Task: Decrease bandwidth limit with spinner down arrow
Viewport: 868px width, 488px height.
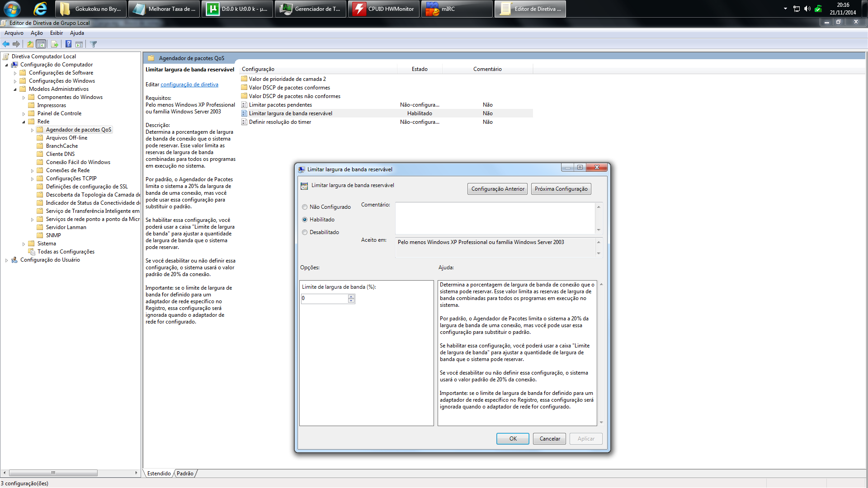Action: pos(351,301)
